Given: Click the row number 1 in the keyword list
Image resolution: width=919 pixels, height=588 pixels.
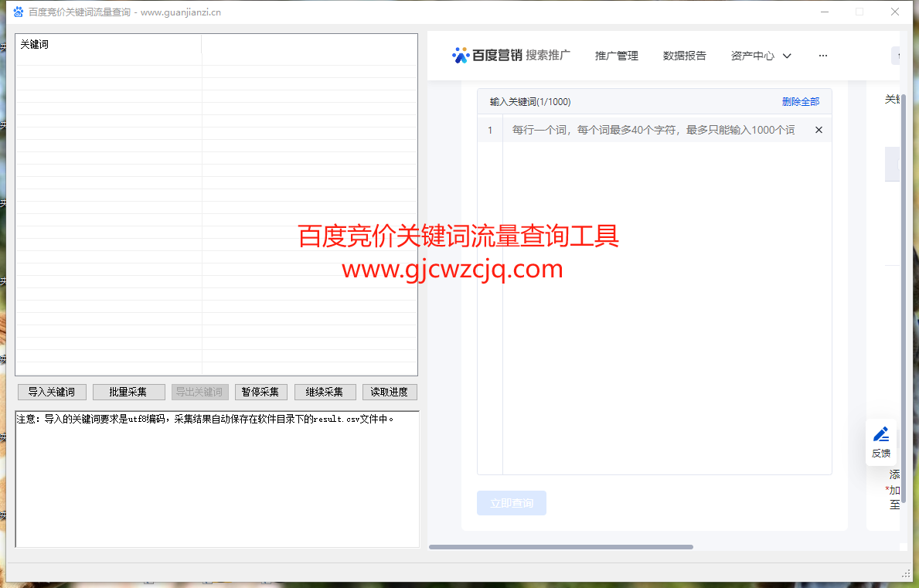Looking at the screenshot, I should (x=490, y=130).
